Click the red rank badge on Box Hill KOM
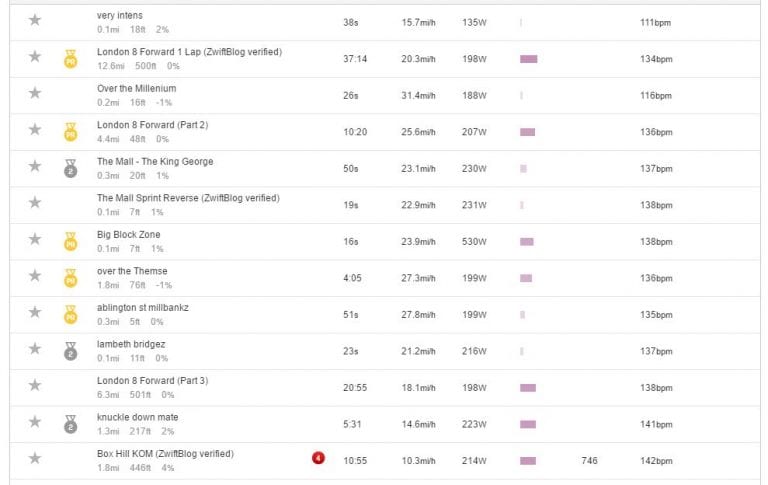 [318, 458]
